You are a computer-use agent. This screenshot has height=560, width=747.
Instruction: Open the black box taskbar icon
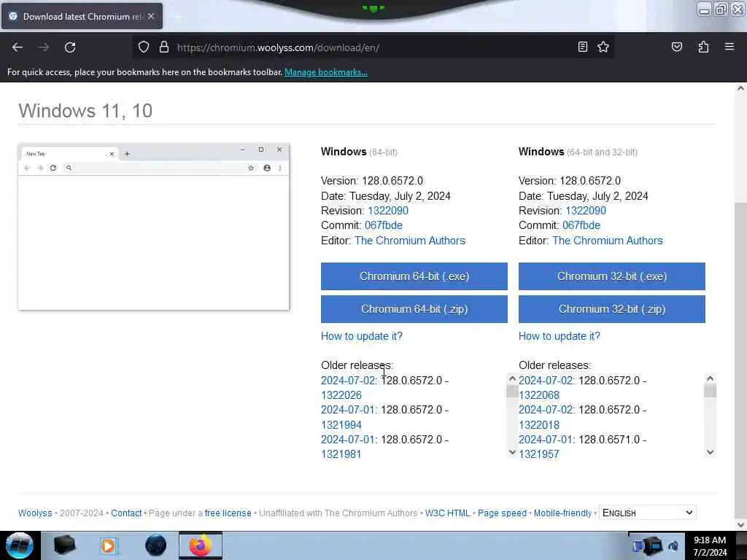pyautogui.click(x=65, y=545)
